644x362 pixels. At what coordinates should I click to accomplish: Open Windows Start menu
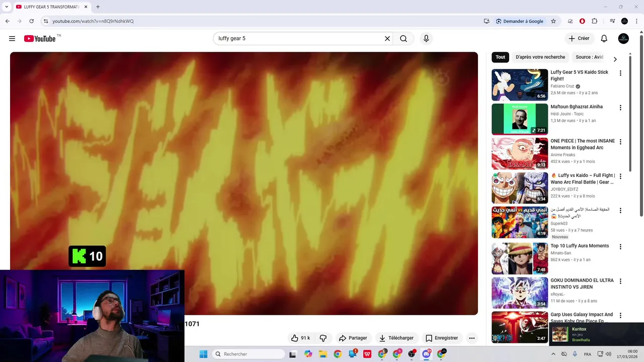[x=203, y=354]
